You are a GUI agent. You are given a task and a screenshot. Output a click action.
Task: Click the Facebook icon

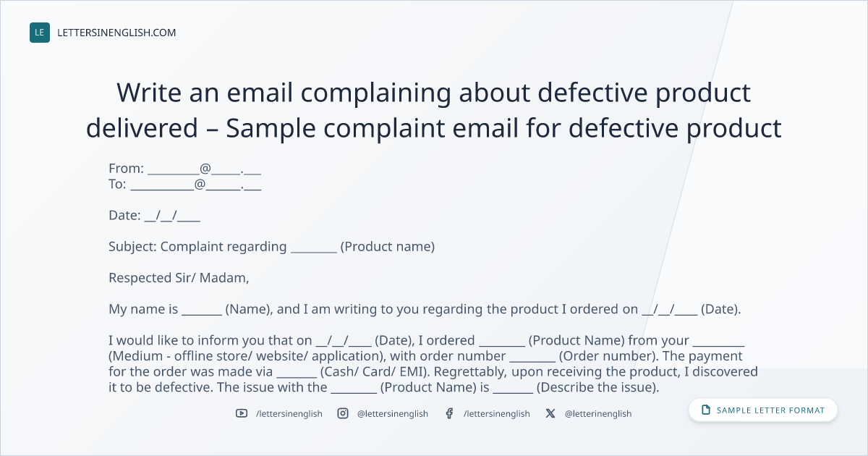(449, 413)
